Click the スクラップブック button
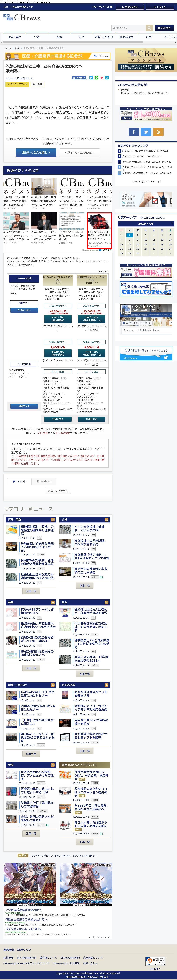Screen dimensions: 177x980 (17, 84)
